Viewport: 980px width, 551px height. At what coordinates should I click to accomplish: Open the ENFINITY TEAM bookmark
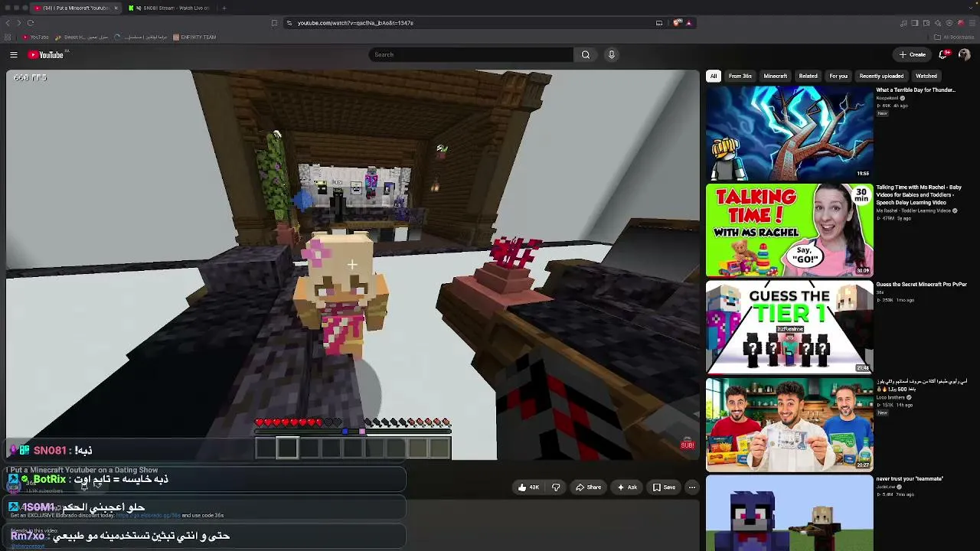click(194, 37)
